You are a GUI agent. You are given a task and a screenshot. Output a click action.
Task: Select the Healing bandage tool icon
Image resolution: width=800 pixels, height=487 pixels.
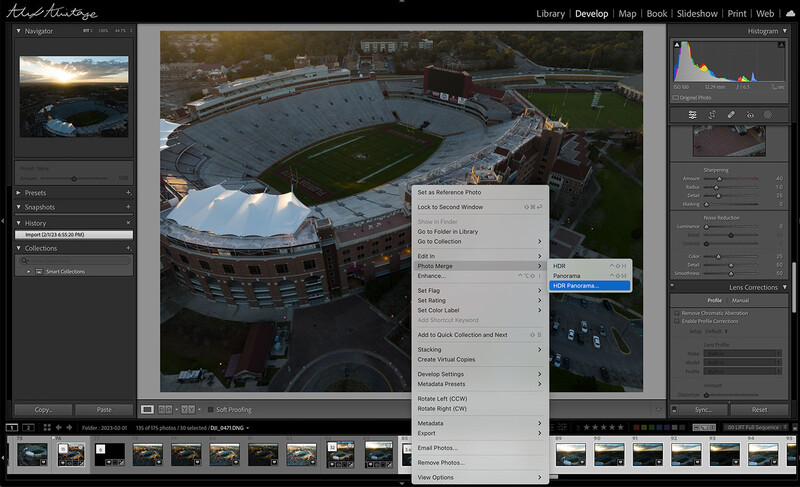tap(731, 115)
